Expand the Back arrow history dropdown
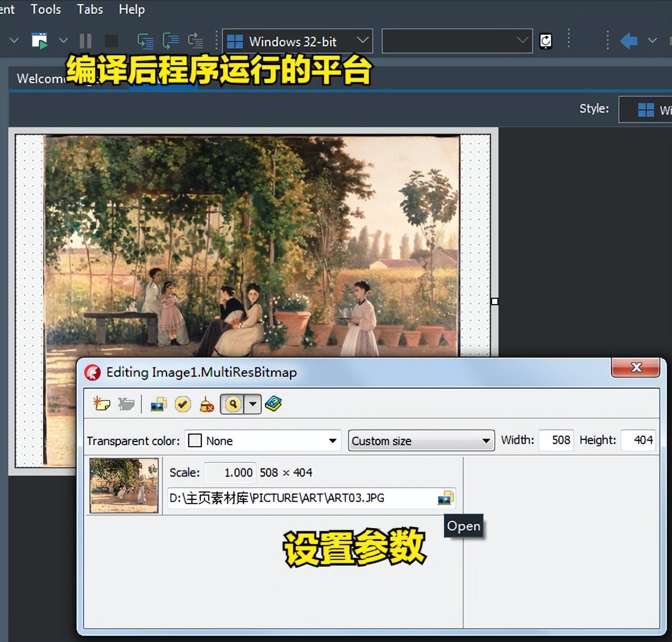The width and height of the screenshot is (672, 642). [x=653, y=41]
